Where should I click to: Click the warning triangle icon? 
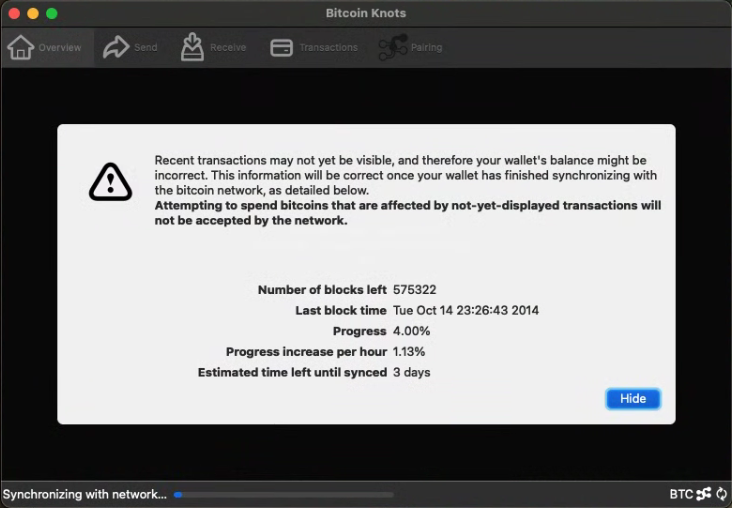coord(111,182)
